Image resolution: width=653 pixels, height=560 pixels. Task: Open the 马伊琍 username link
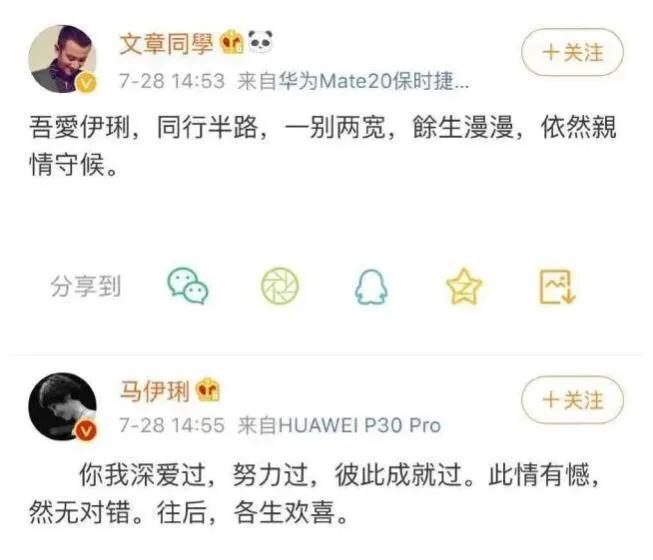click(155, 391)
